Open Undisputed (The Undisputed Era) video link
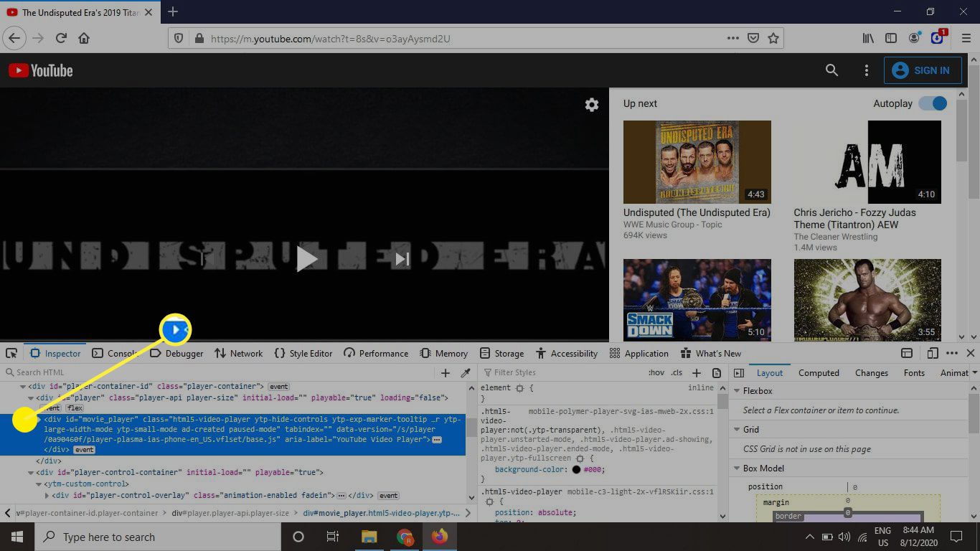This screenshot has height=551, width=980. 697,212
